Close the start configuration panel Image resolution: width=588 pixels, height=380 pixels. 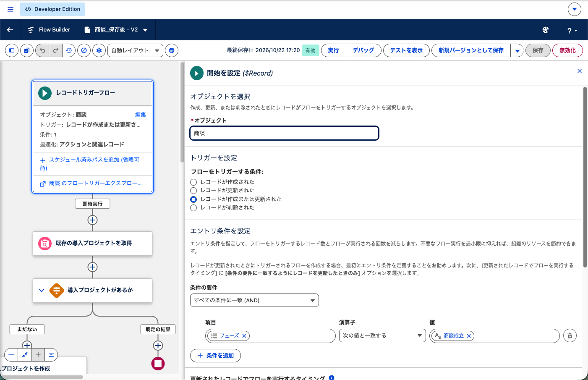[x=580, y=71]
